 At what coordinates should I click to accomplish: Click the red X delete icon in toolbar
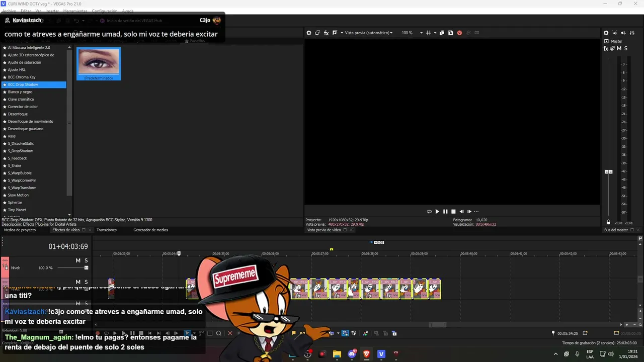click(x=230, y=333)
